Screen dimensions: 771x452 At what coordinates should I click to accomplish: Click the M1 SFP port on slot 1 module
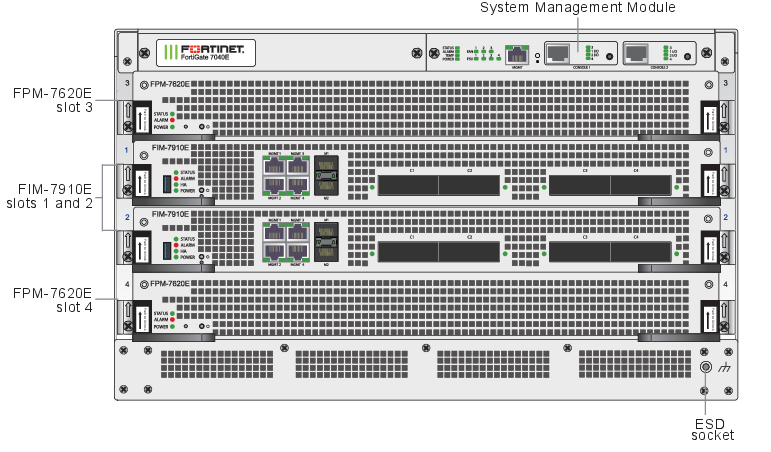tap(326, 164)
